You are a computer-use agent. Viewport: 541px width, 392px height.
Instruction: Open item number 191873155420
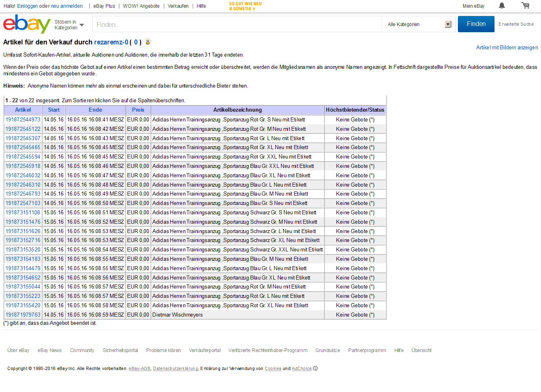coord(23,306)
